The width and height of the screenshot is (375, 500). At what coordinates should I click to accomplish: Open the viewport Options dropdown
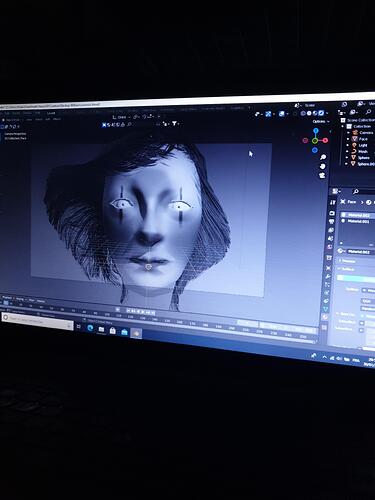[321, 121]
